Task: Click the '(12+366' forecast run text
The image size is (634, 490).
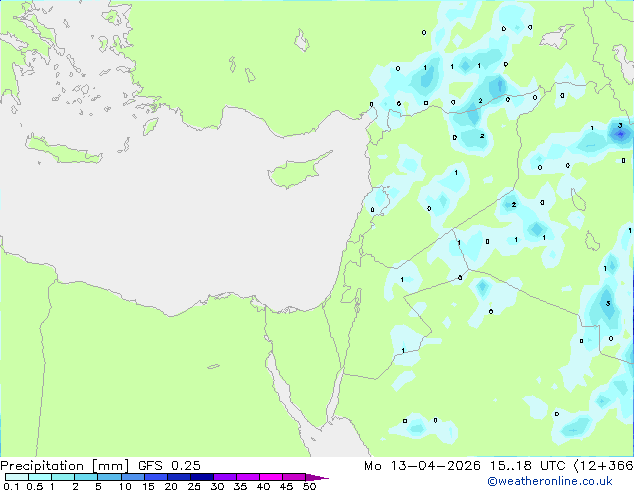Action: pos(604,466)
